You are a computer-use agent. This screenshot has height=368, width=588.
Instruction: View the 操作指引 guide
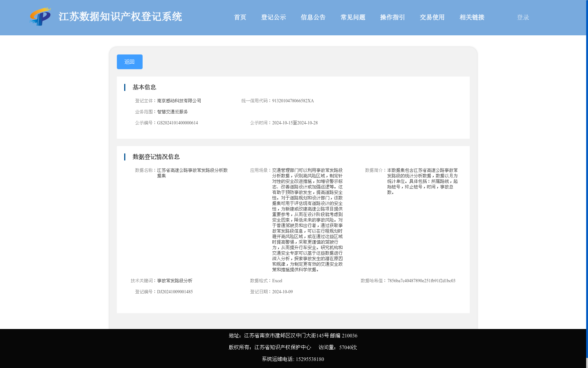tap(392, 17)
